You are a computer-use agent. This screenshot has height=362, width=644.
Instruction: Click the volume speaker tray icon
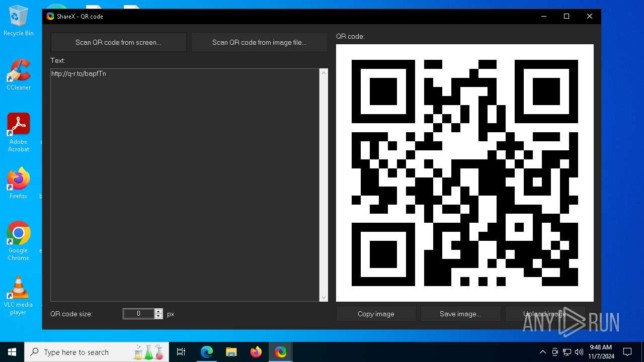click(x=579, y=352)
